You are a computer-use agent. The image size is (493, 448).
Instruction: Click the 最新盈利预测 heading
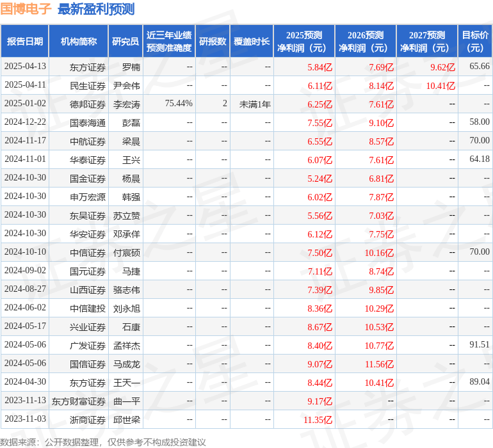96,9
